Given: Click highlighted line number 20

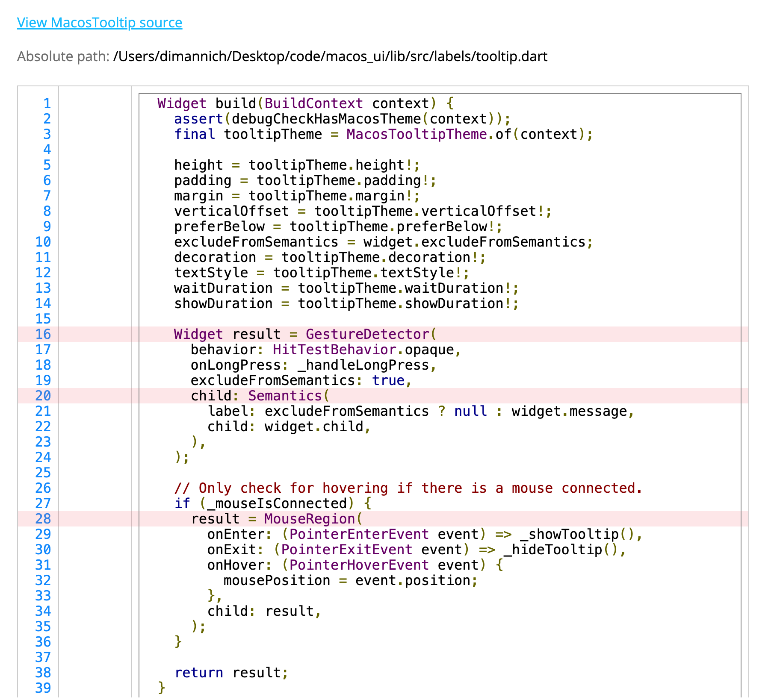Looking at the screenshot, I should point(43,396).
